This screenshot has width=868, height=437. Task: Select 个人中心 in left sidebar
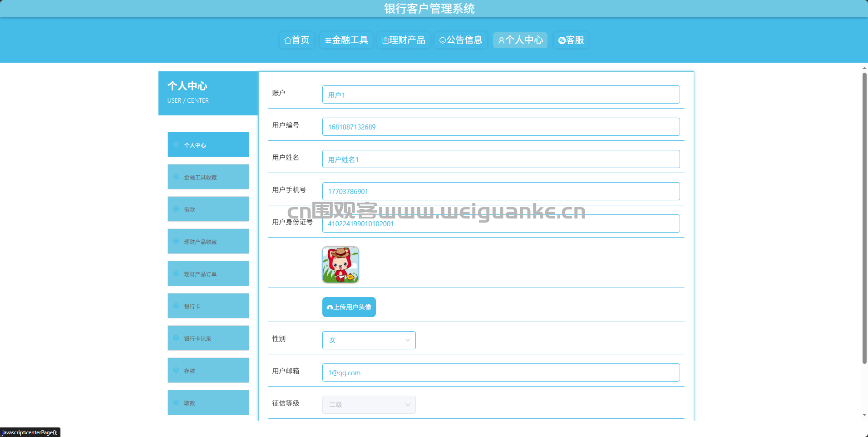point(208,144)
